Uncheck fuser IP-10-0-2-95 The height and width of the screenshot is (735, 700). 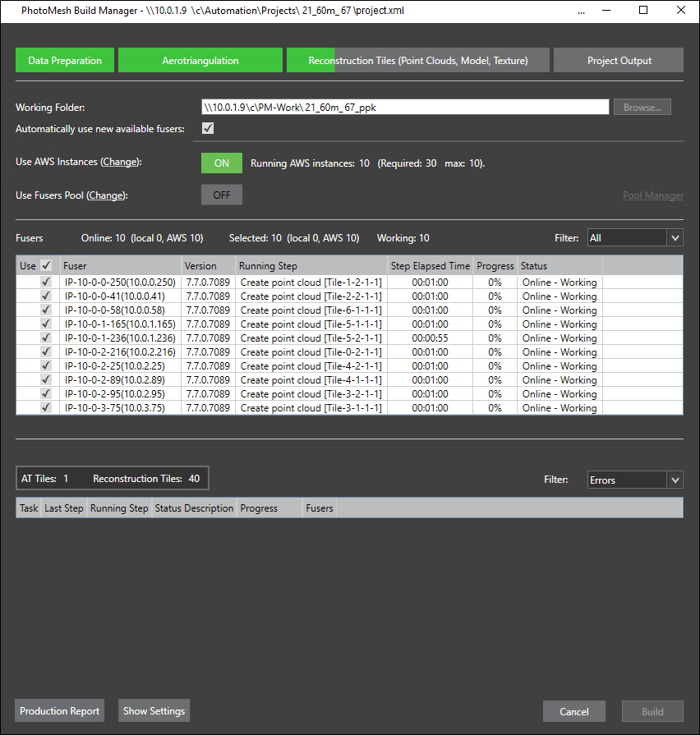[46, 393]
